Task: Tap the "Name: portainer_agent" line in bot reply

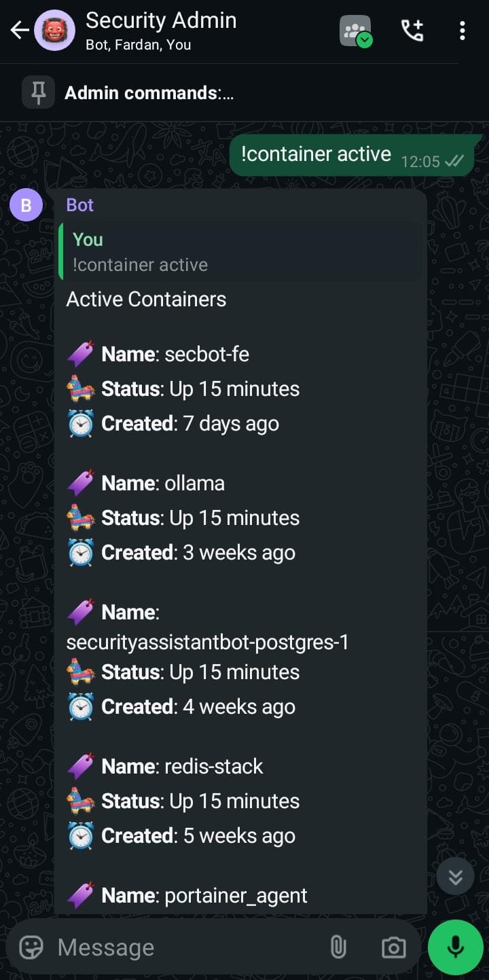Action: (187, 895)
